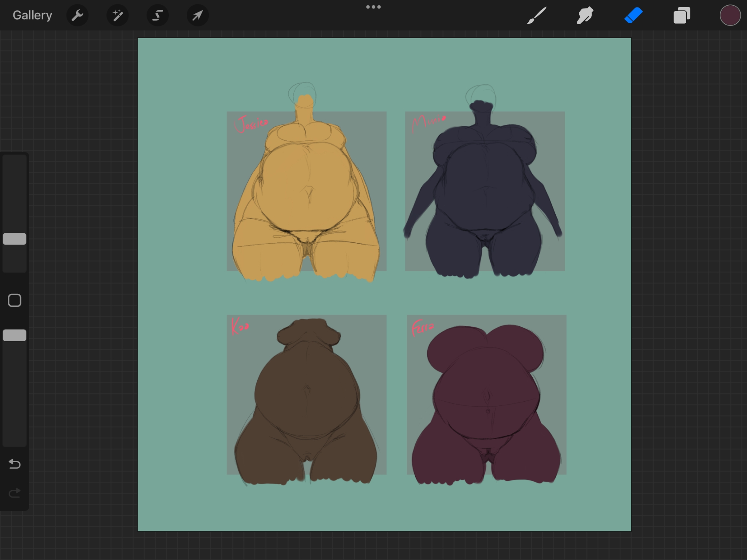Open the Adjustments magic wand menu
Screen dimensions: 747x560
[x=118, y=15]
